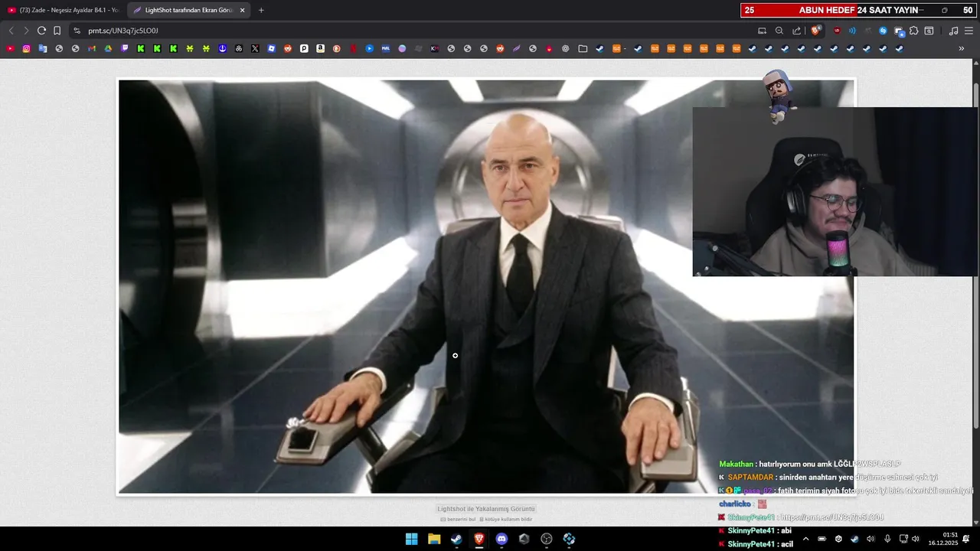Open the Google Drive bookmark
The image size is (980, 551).
(x=108, y=48)
